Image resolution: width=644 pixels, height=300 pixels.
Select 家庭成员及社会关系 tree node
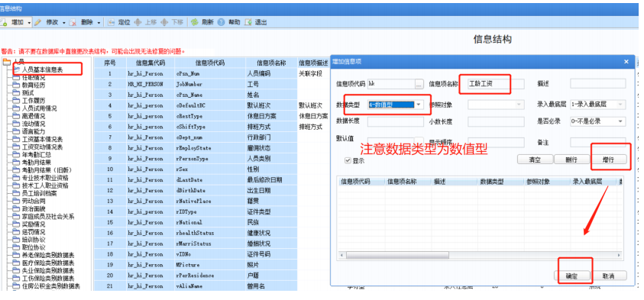pos(48,217)
